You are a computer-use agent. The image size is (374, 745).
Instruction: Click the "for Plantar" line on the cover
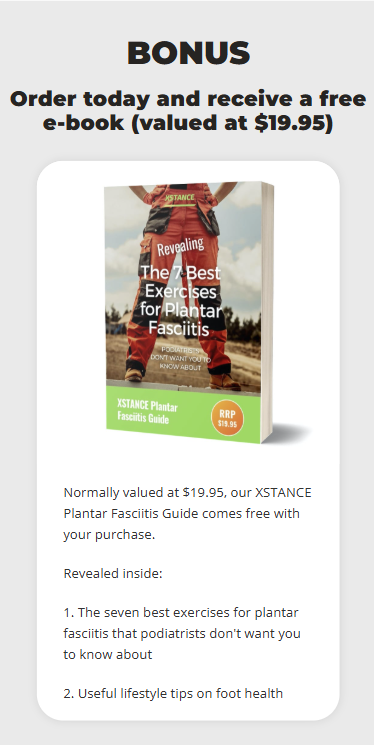coord(181,310)
